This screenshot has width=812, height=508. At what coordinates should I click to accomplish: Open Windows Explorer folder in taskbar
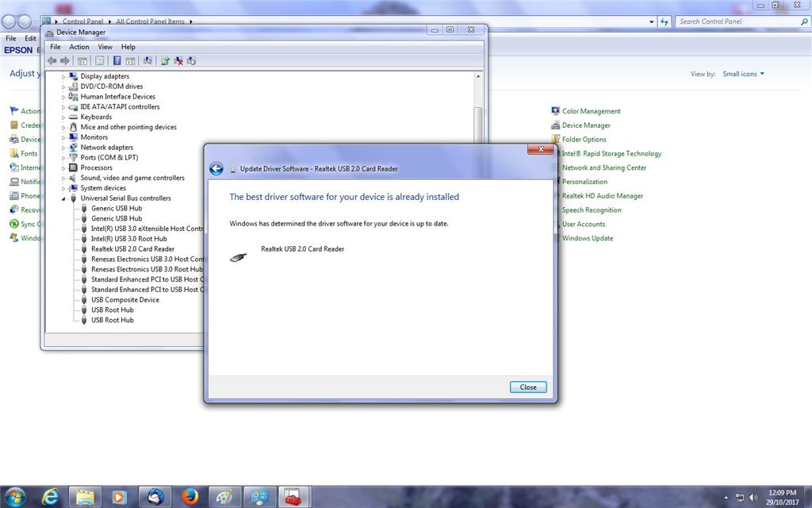coord(86,497)
